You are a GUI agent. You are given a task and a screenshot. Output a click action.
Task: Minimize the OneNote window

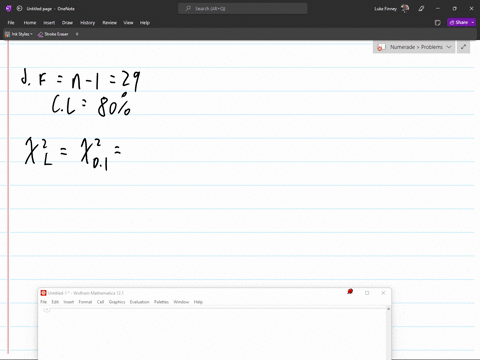438,9
